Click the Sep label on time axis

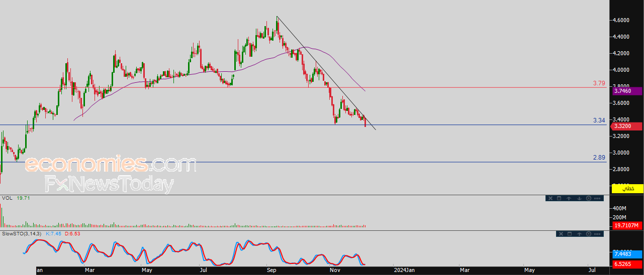272,270
